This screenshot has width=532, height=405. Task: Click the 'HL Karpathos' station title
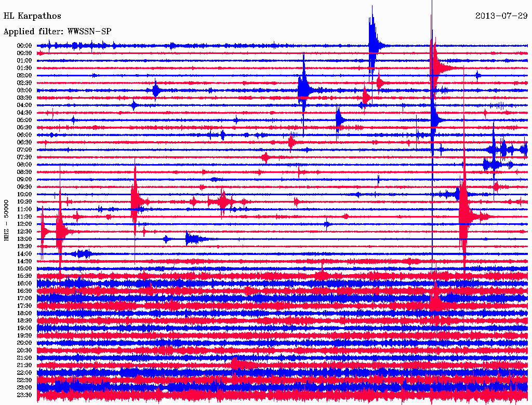(x=32, y=16)
